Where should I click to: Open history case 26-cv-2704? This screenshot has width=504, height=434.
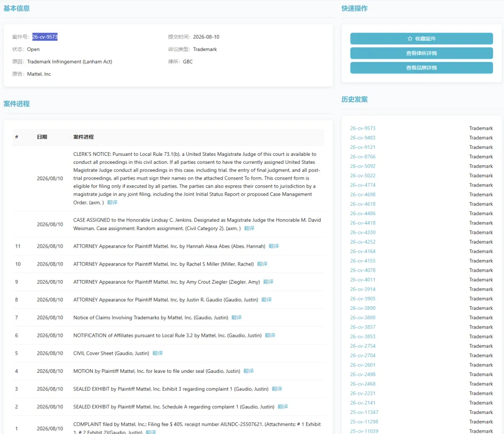click(363, 356)
